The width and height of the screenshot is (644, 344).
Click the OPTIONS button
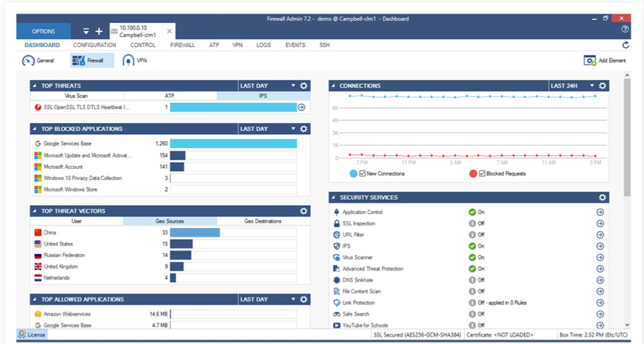[x=43, y=31]
